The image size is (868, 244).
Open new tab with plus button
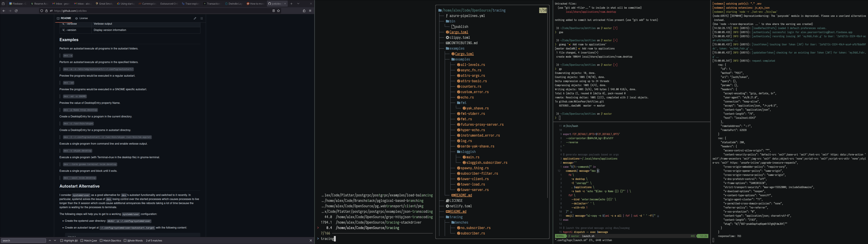pyautogui.click(x=291, y=4)
